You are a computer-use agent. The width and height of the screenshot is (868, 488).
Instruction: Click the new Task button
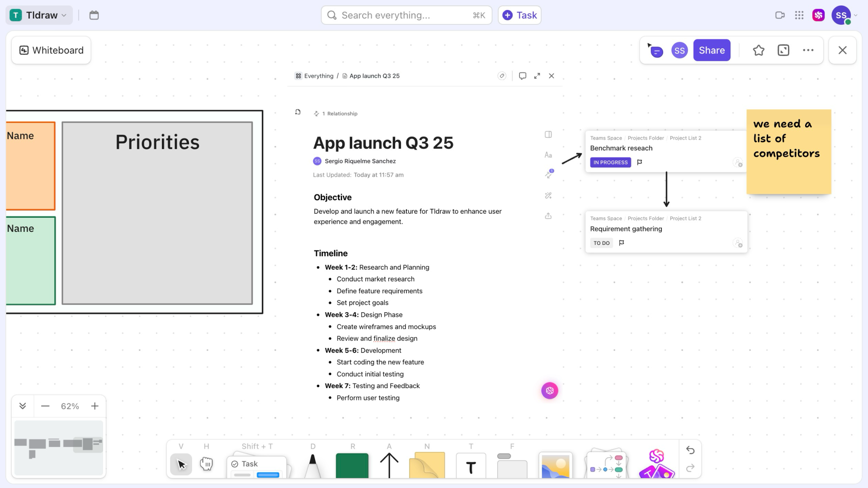(x=519, y=15)
